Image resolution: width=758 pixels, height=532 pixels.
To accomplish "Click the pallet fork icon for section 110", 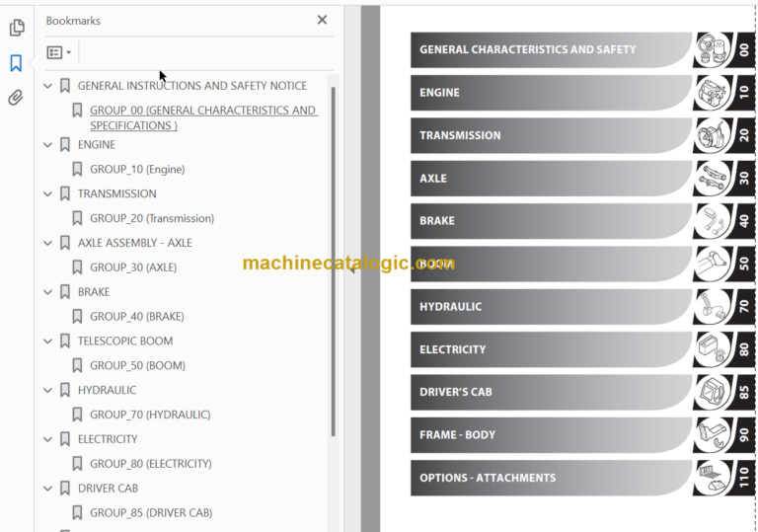I will (x=712, y=478).
